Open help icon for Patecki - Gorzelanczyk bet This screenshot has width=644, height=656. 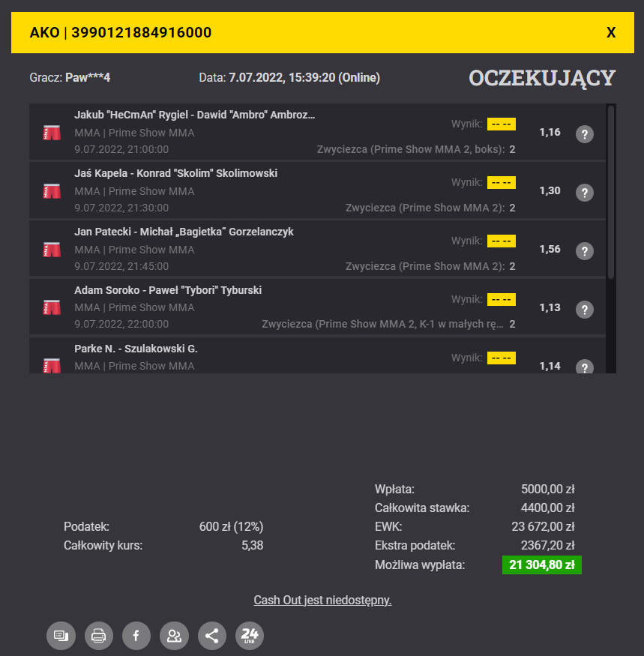coord(585,251)
